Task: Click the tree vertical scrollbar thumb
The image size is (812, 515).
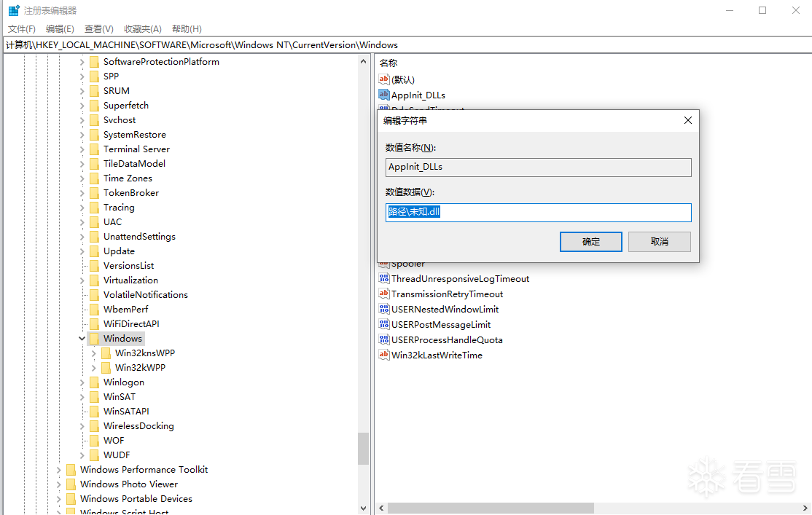Action: tap(363, 449)
